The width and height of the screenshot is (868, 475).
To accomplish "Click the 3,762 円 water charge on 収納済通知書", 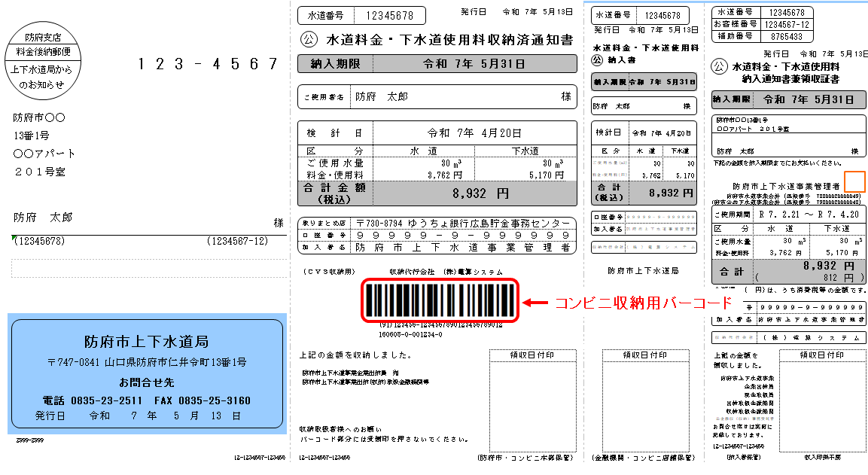I will tap(445, 175).
